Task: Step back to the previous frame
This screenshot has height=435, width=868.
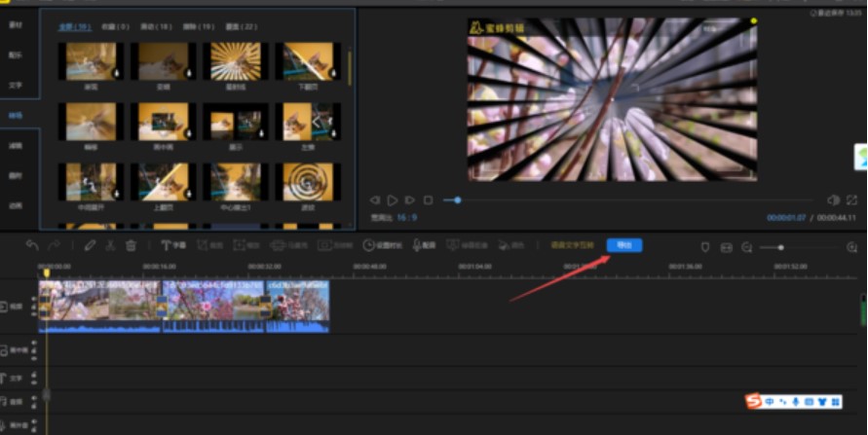Action: pos(375,200)
